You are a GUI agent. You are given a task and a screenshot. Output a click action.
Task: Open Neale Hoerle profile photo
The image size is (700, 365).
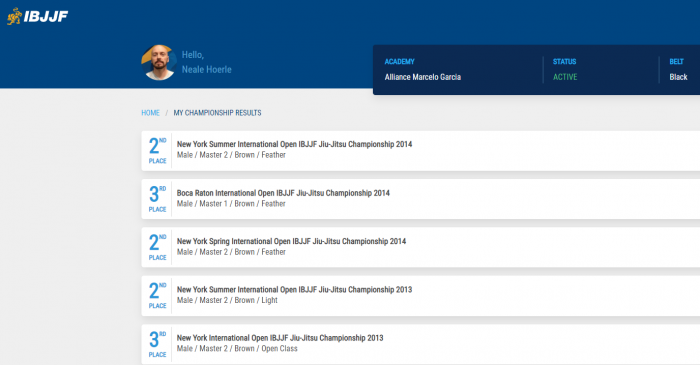(158, 62)
